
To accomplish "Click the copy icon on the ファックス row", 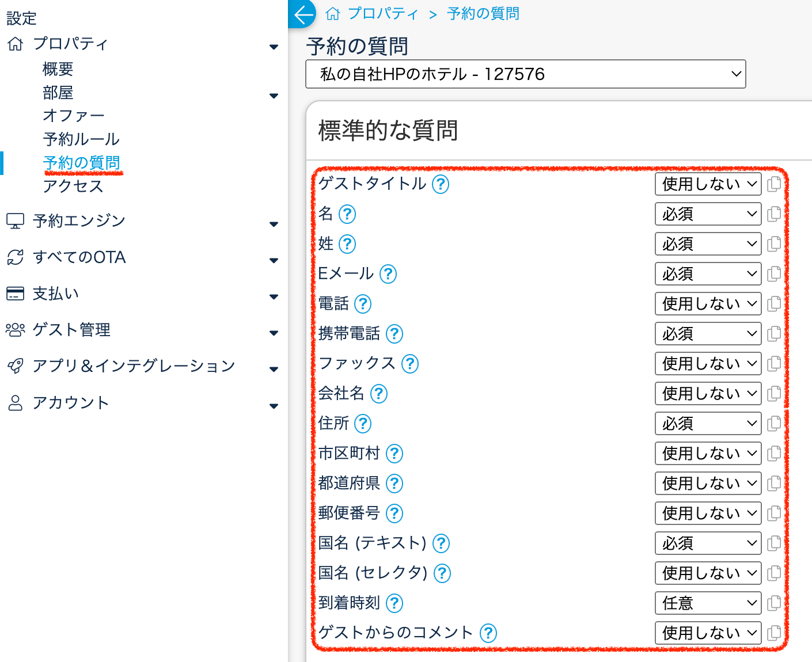I will click(774, 364).
